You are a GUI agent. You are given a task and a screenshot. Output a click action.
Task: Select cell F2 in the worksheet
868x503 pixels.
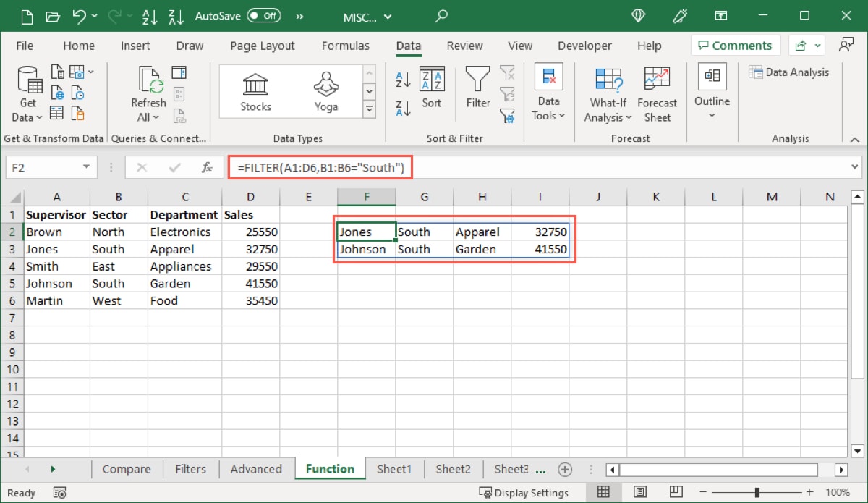click(366, 231)
